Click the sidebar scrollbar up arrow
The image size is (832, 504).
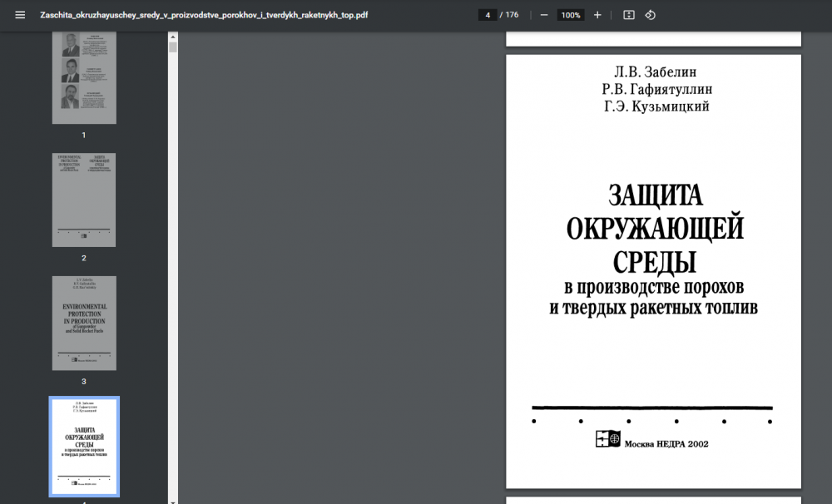pos(173,37)
